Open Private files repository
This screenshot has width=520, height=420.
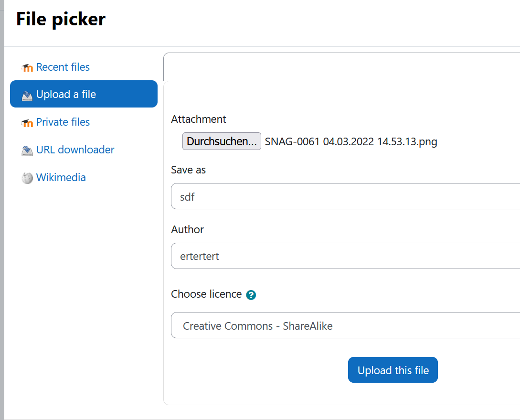click(63, 122)
